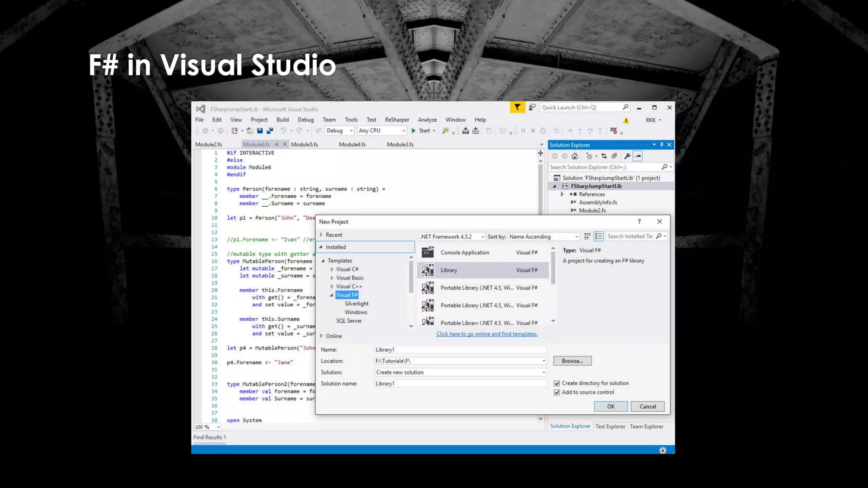The height and width of the screenshot is (488, 868).
Task: Expand Visual Basic templates node
Action: (x=332, y=278)
